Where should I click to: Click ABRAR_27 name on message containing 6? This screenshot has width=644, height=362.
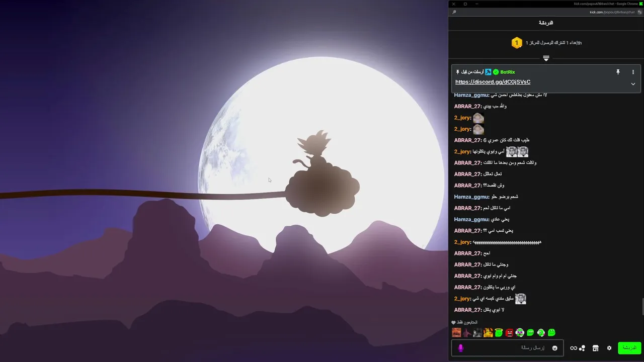[x=467, y=140]
